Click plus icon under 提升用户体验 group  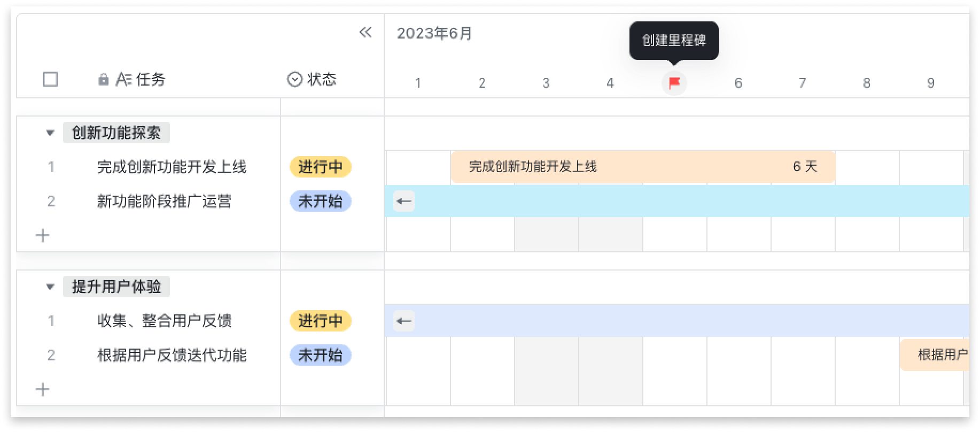(x=43, y=389)
